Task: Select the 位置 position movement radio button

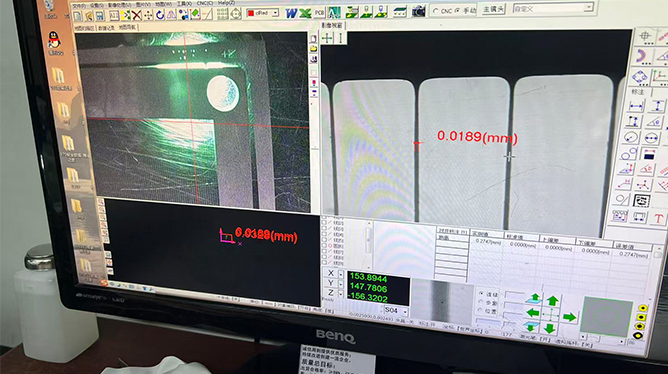Action: click(x=480, y=310)
